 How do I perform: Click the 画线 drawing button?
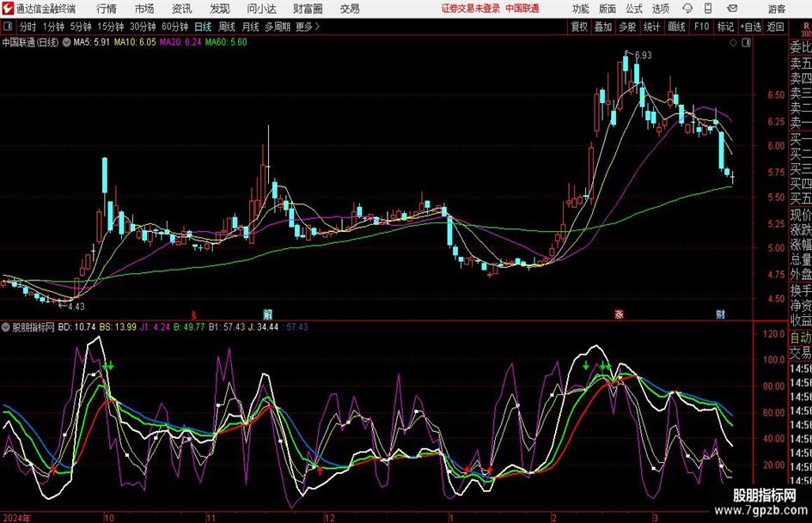[x=677, y=27]
